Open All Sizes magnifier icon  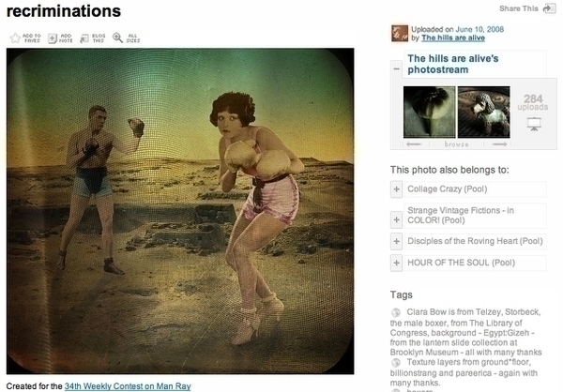[x=117, y=38]
